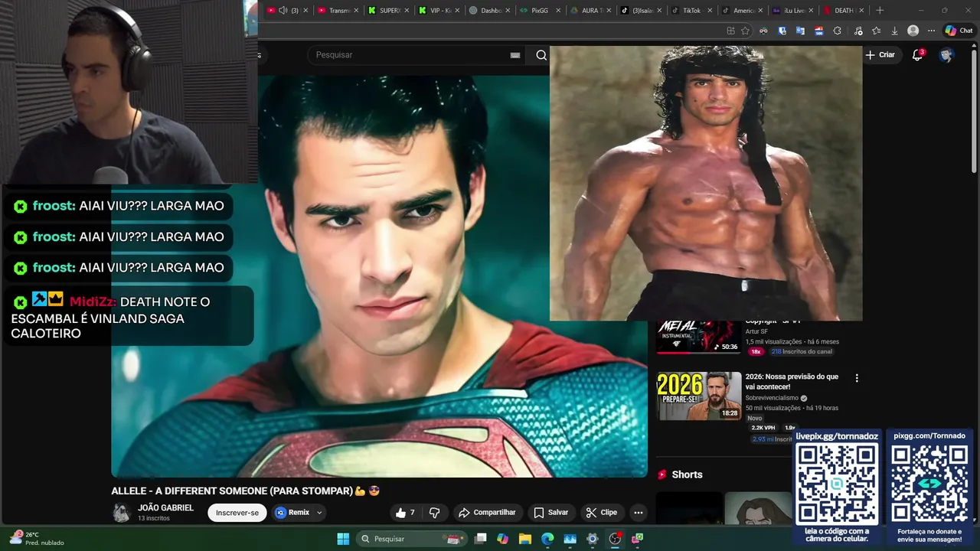Open File Explorer from the taskbar

click(x=524, y=539)
